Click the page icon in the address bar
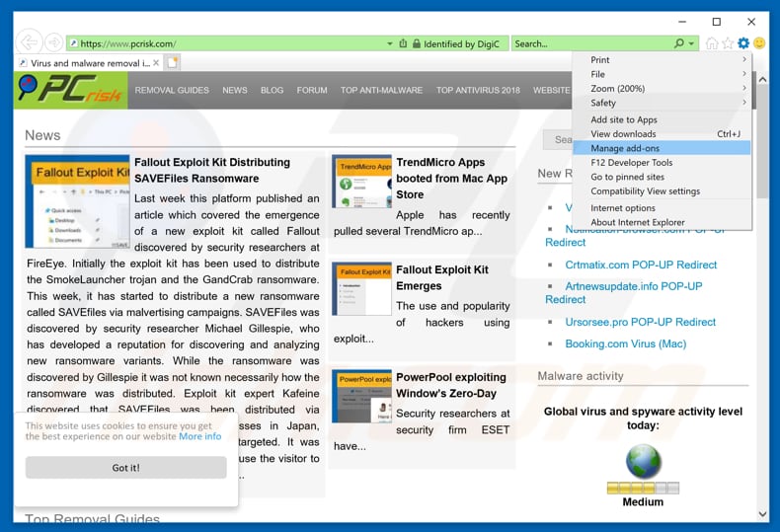780x532 pixels. pyautogui.click(x=73, y=43)
